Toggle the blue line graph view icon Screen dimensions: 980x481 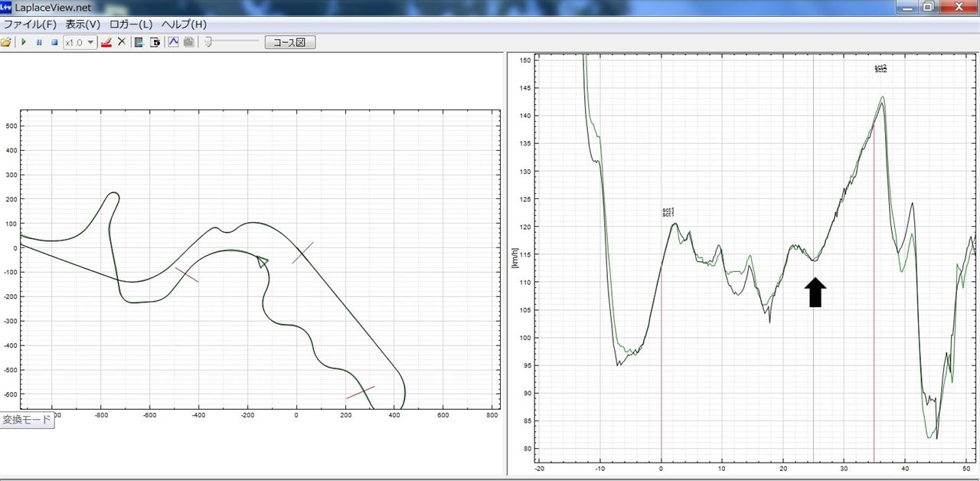[x=173, y=42]
